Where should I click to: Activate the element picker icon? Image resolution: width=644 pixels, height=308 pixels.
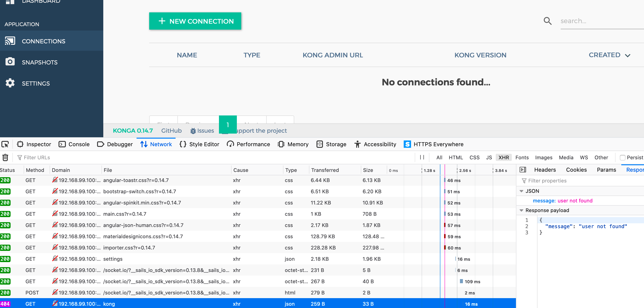point(5,144)
